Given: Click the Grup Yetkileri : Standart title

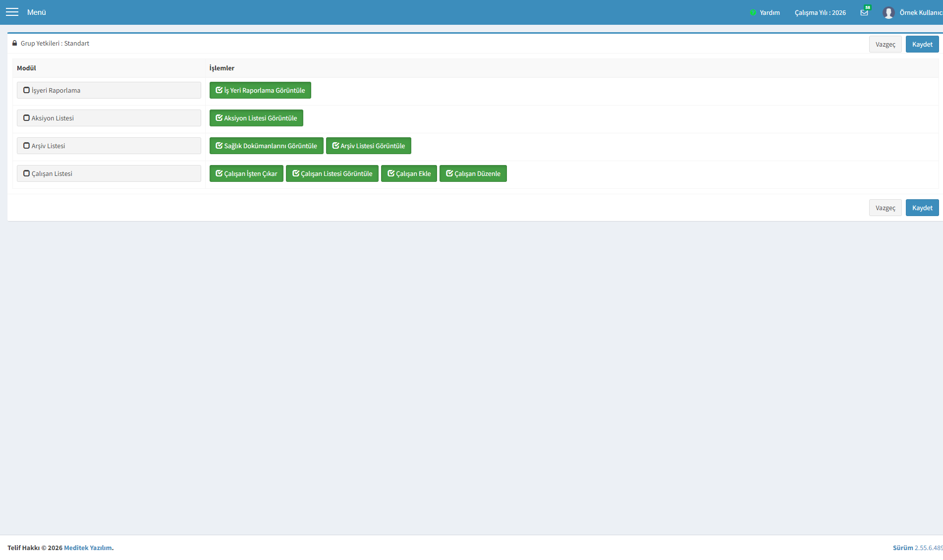Looking at the screenshot, I should (55, 43).
